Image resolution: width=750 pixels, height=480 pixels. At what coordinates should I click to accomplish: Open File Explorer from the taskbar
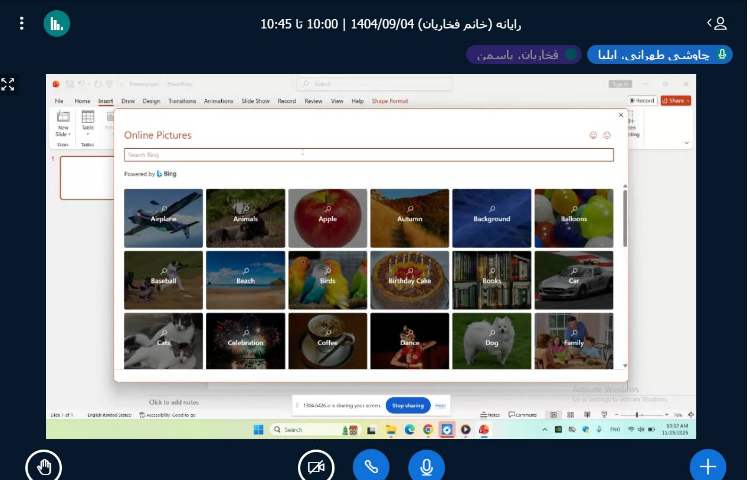pos(391,429)
